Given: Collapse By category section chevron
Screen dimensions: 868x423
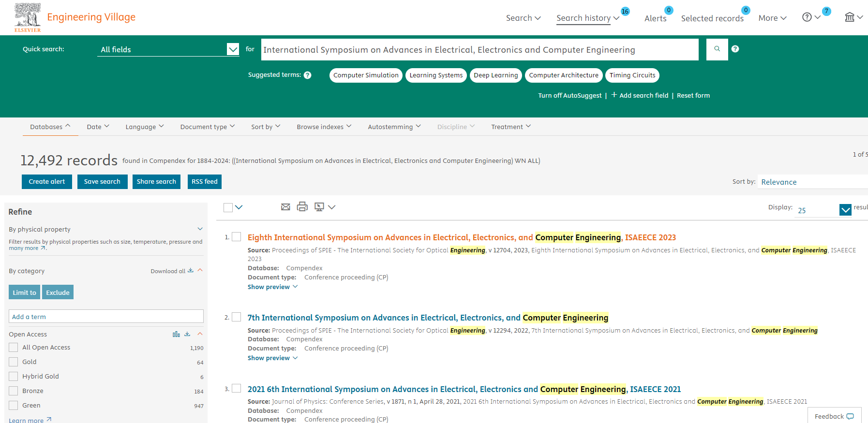Looking at the screenshot, I should [x=200, y=270].
